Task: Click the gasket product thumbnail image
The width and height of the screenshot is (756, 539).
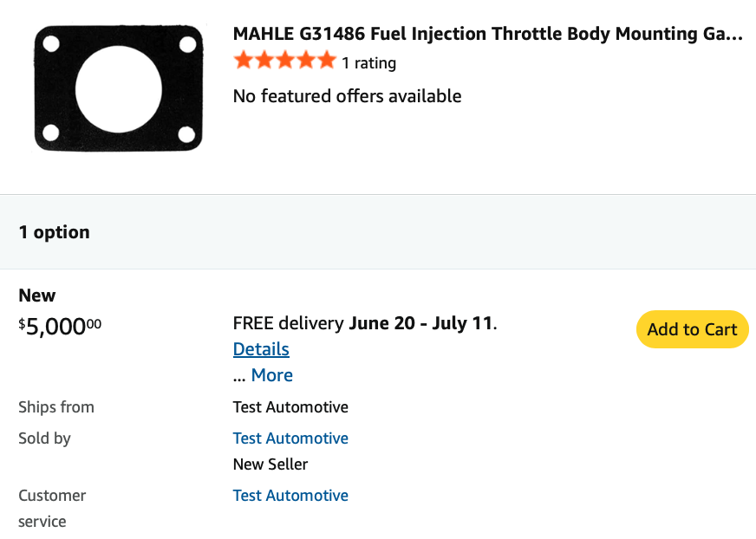Action: (x=118, y=89)
